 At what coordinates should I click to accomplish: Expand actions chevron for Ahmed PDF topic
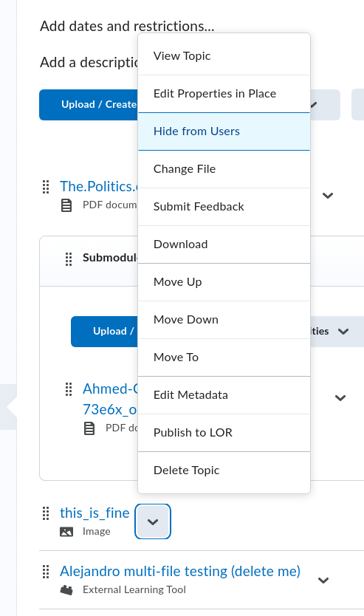click(340, 397)
